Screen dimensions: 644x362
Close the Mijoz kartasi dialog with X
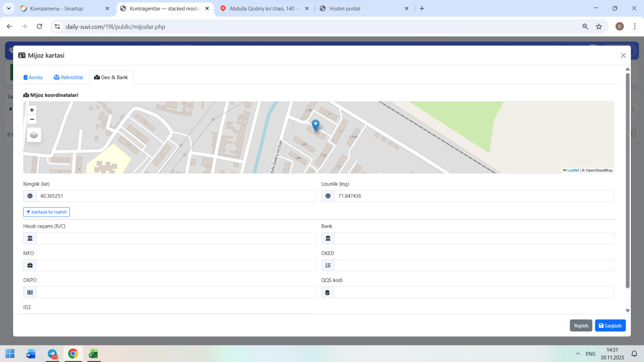(623, 56)
